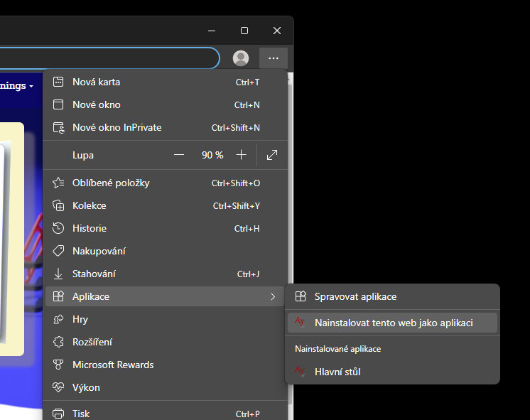The height and width of the screenshot is (420, 530).
Task: Click the Lupa label
Action: tap(83, 155)
